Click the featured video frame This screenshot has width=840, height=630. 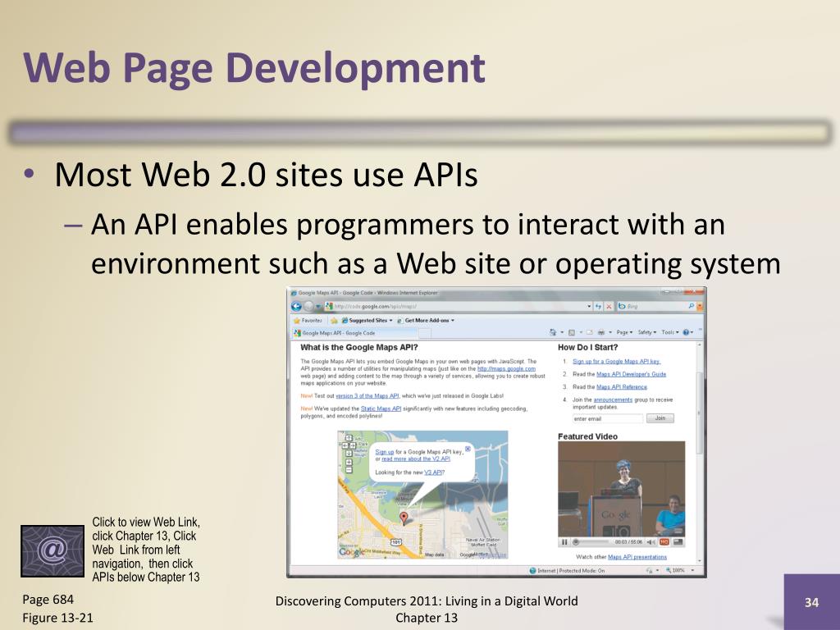[x=622, y=489]
